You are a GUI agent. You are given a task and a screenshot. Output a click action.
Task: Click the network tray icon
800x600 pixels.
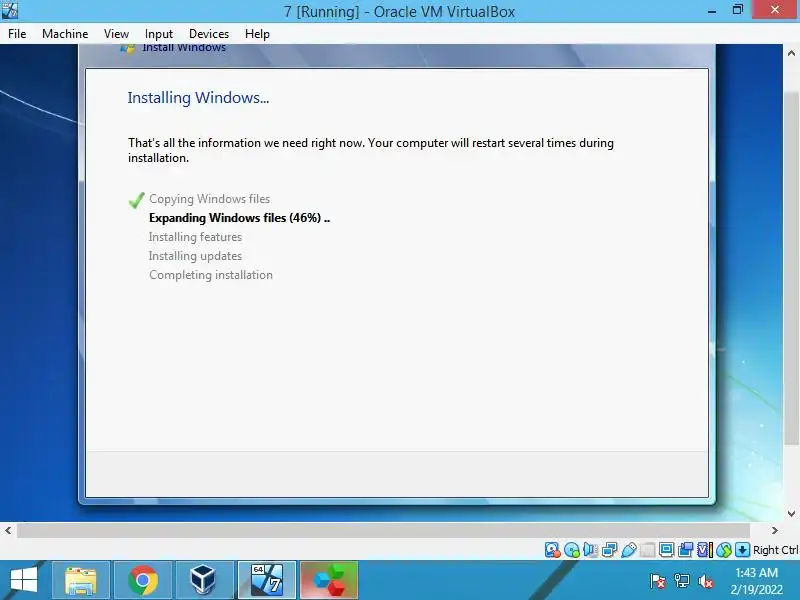(x=682, y=581)
